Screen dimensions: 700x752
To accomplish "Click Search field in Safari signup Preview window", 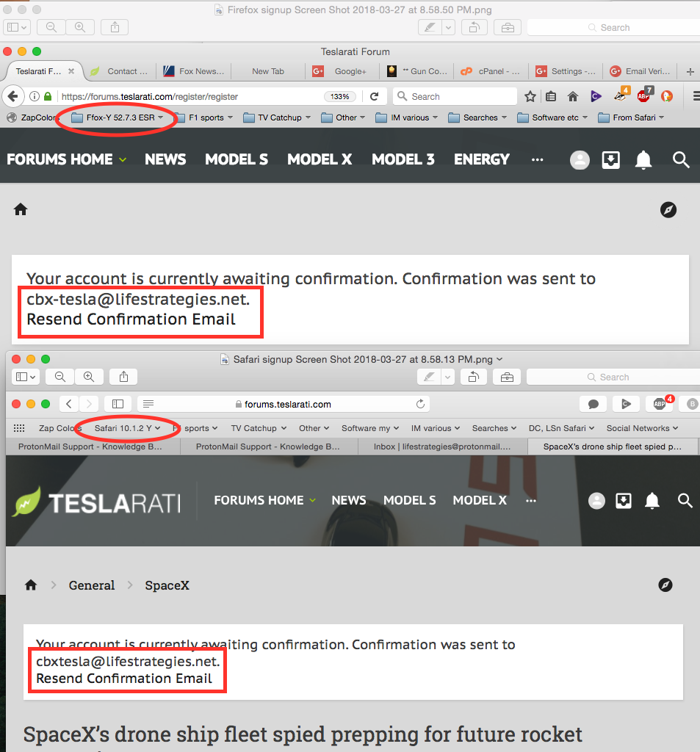I will (x=613, y=377).
